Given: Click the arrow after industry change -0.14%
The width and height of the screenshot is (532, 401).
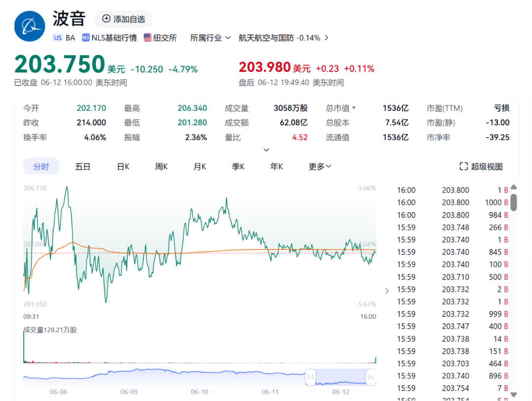Looking at the screenshot, I should (327, 37).
